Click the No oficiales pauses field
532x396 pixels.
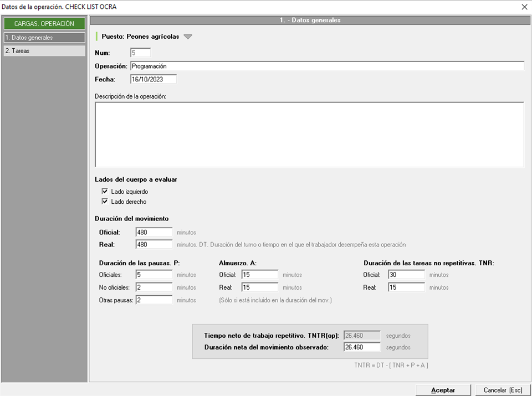154,287
